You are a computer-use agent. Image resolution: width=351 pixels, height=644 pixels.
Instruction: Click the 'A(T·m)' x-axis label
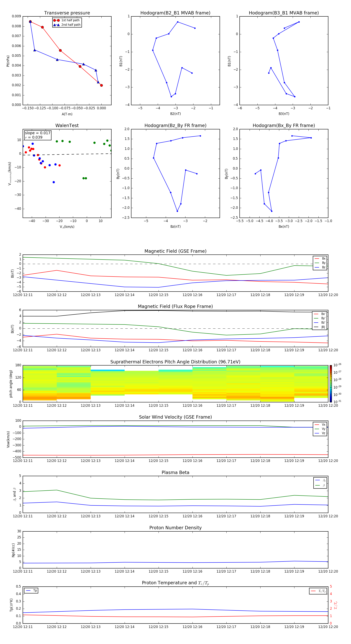click(67, 114)
